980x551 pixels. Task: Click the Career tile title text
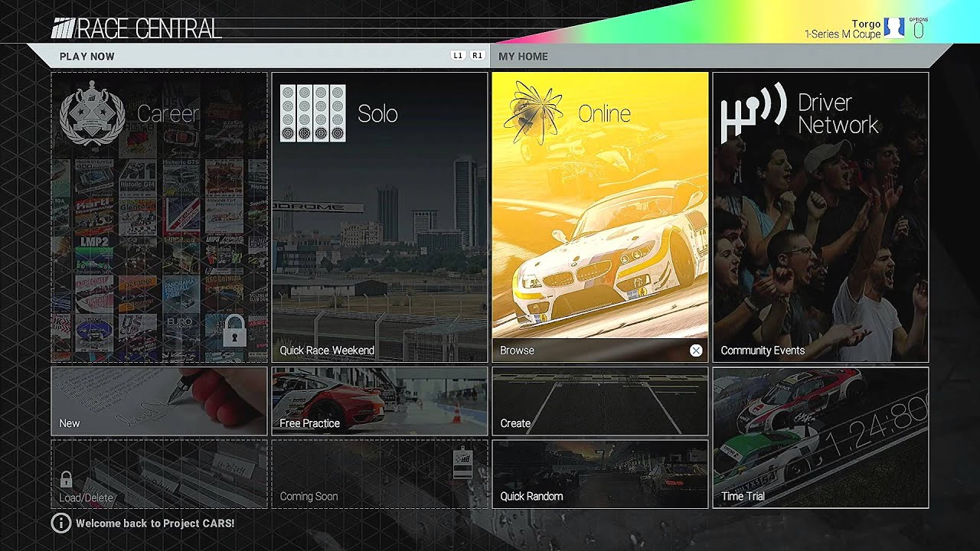tap(168, 113)
